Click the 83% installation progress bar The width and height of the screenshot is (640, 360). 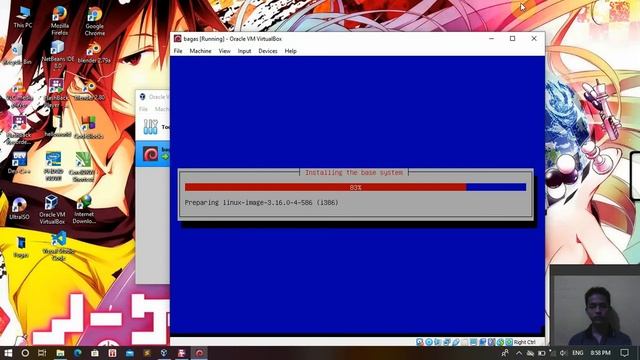(355, 187)
